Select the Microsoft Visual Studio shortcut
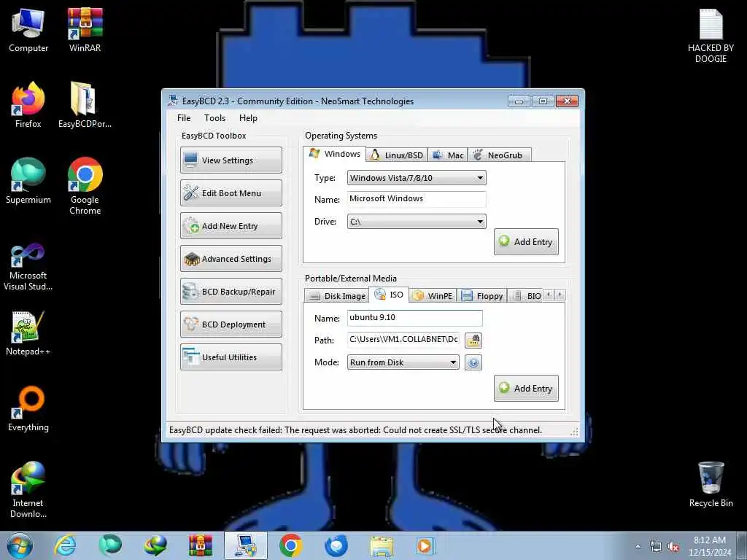747x560 pixels. (x=28, y=267)
